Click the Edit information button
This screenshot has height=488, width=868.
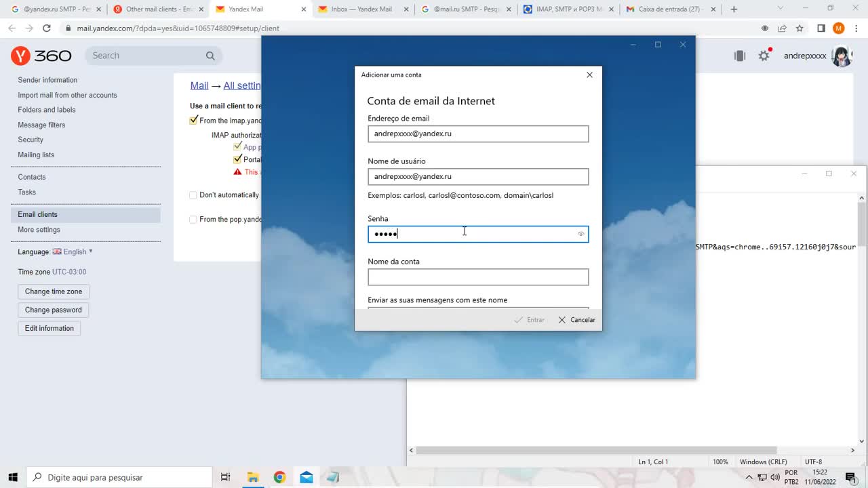click(50, 328)
